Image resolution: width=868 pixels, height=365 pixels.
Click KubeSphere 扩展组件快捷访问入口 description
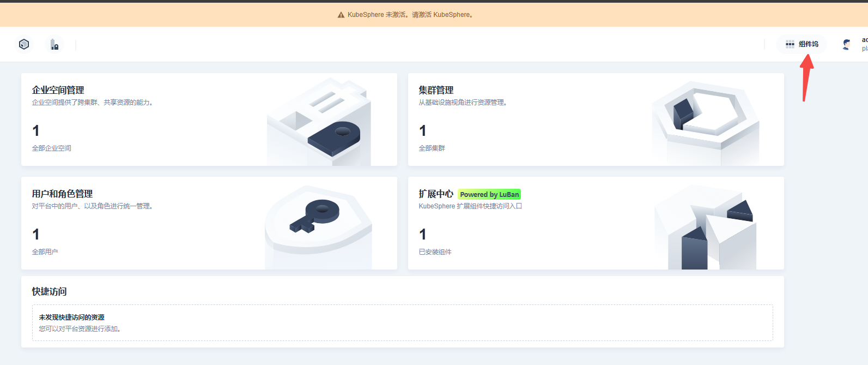point(470,206)
